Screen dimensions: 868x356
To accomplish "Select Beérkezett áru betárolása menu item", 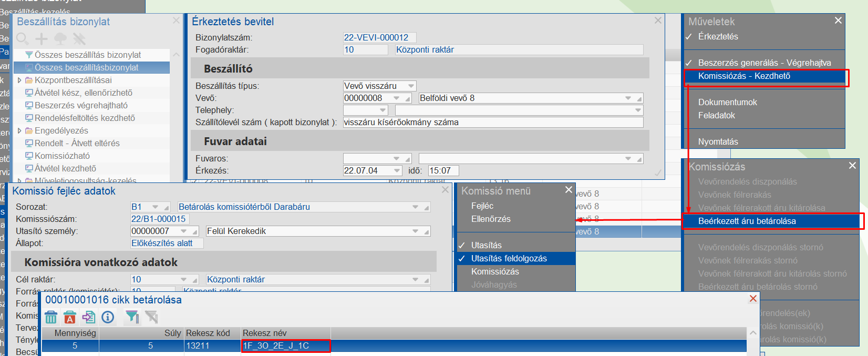I will click(770, 221).
